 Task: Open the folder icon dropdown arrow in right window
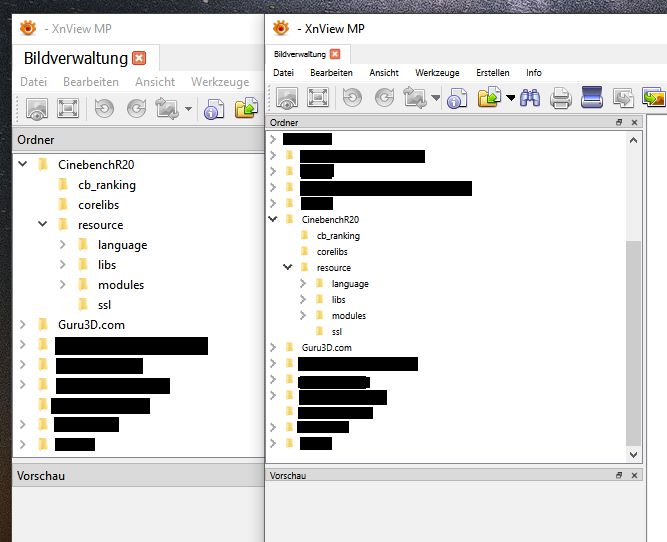coord(511,98)
